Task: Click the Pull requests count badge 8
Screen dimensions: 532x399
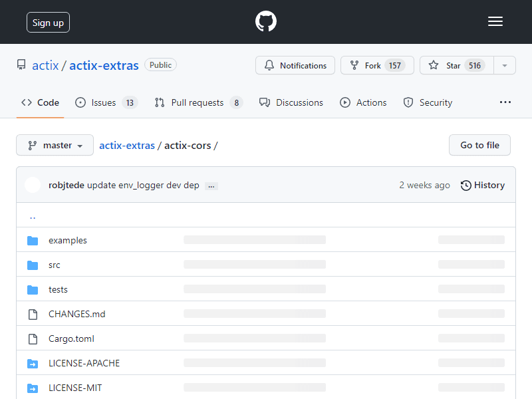Action: (237, 102)
